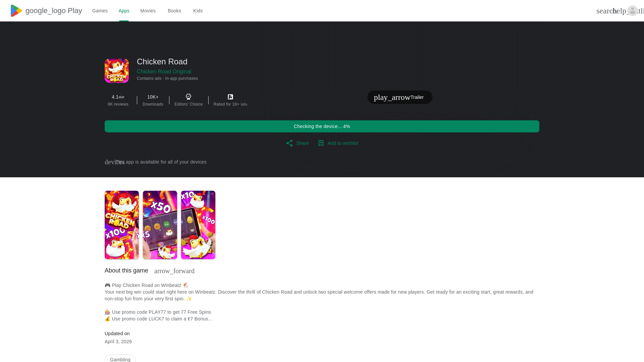
Task: Open third screenshot with tablet and chicken
Action: coord(198,225)
